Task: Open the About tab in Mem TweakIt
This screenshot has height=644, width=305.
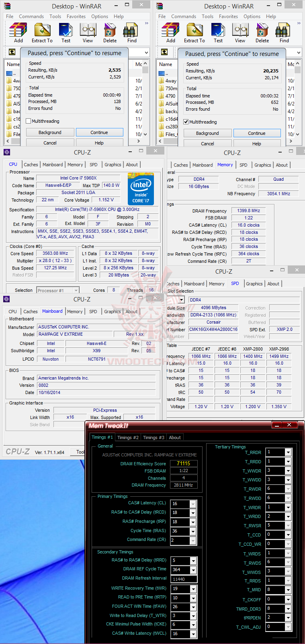Action: pyautogui.click(x=175, y=438)
